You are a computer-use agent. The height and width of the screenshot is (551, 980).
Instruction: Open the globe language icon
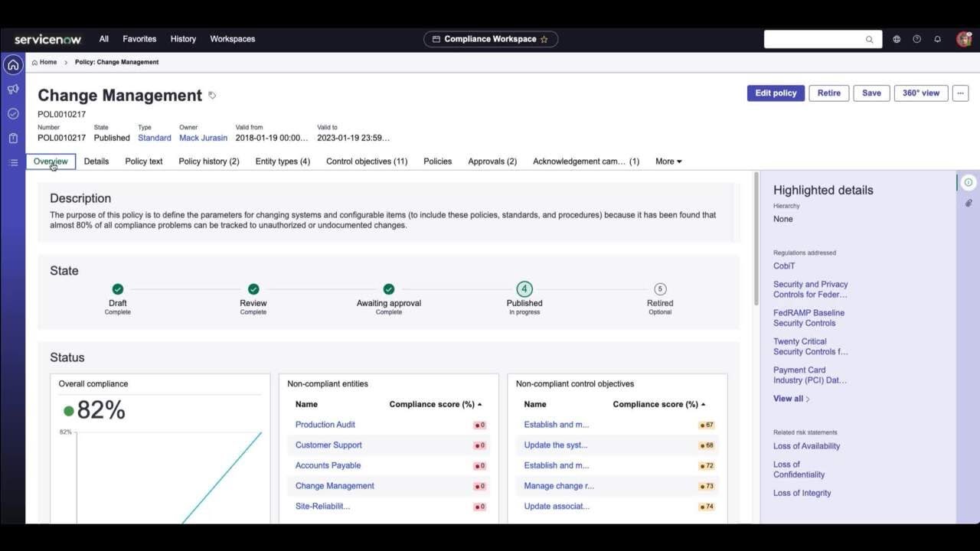click(x=897, y=39)
